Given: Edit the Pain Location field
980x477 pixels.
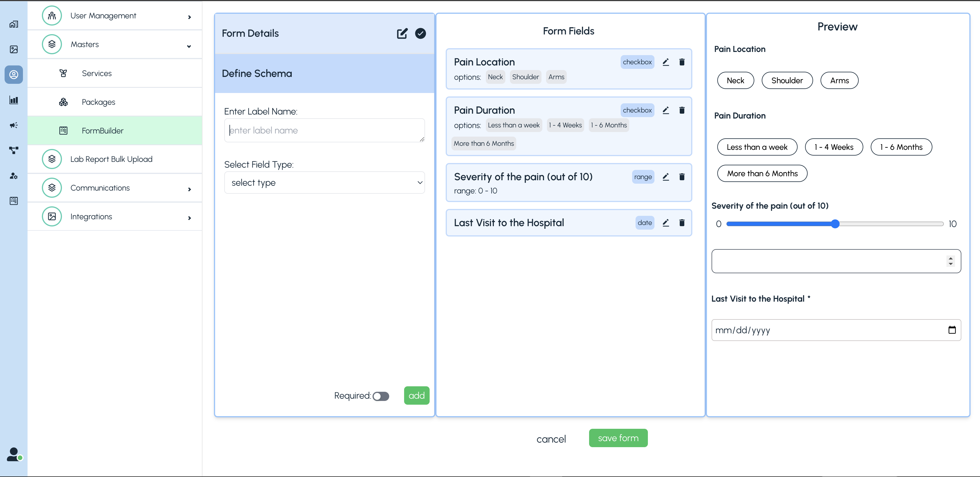Looking at the screenshot, I should coord(665,62).
